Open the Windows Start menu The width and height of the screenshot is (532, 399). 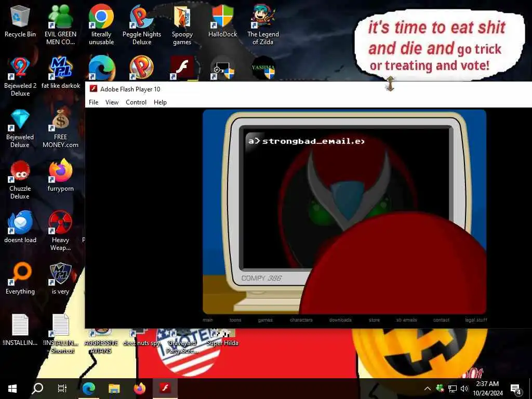pos(12,389)
